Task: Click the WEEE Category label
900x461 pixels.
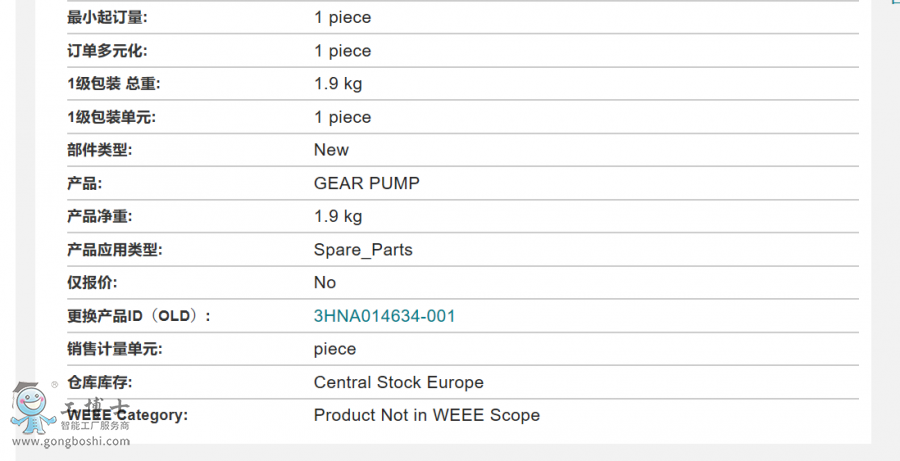Action: 127,414
